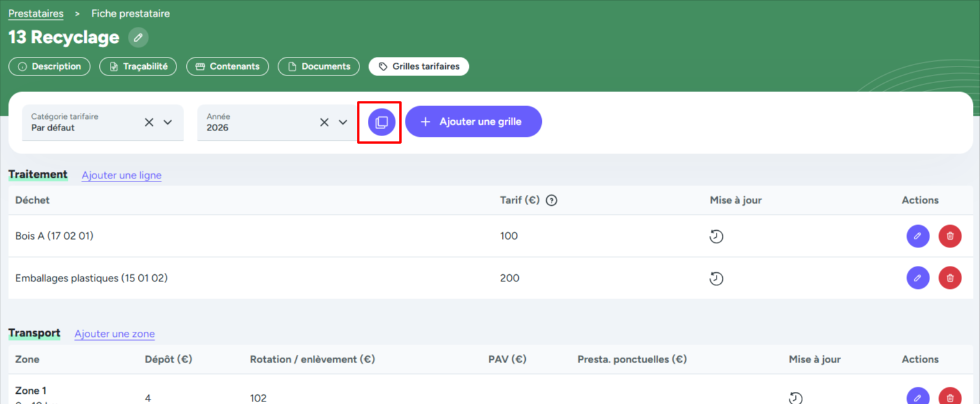Image resolution: width=980 pixels, height=404 pixels.
Task: Click the Ajouter une ligne link
Action: (x=122, y=175)
